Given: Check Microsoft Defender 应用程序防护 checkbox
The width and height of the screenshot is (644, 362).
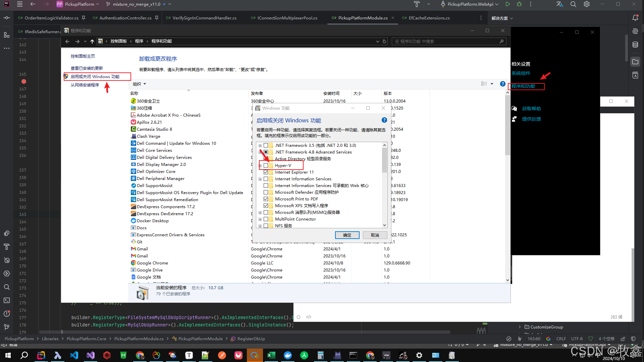Looking at the screenshot, I should (x=266, y=192).
